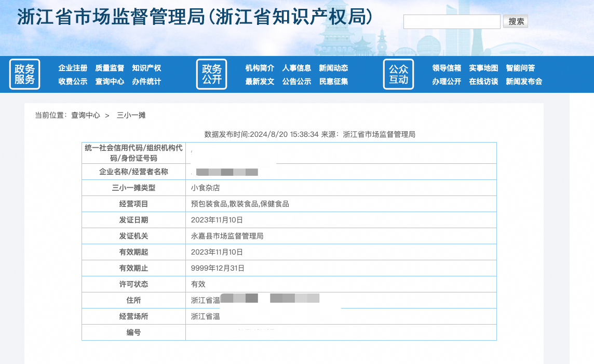Click the 发证日期 row label

[133, 220]
